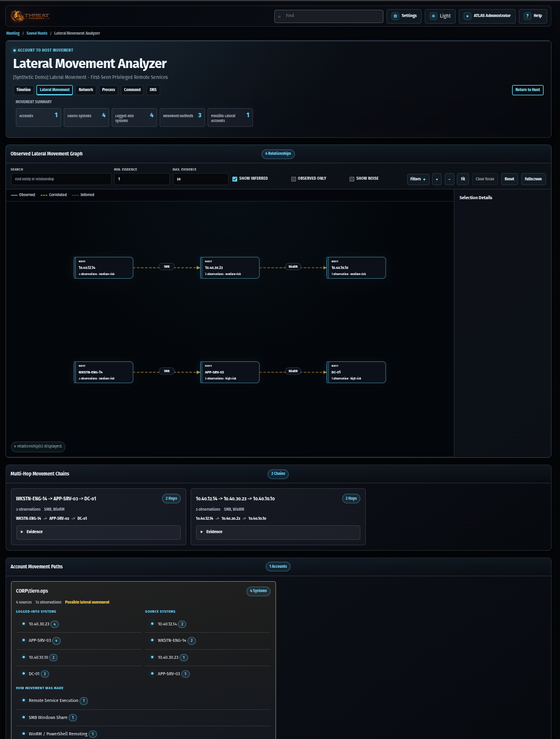Click source system WKSTN-ENG-14 row
The width and height of the screenshot is (560, 739).
pos(207,641)
